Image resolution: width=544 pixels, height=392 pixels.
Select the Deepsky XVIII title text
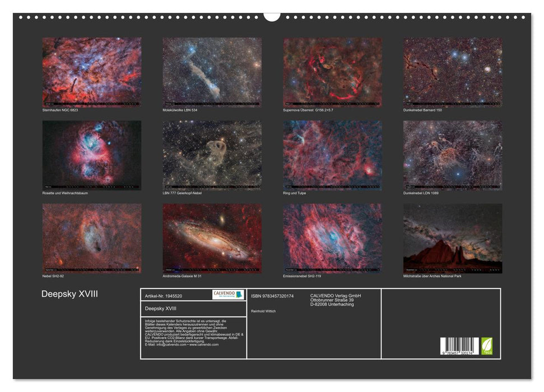click(x=70, y=293)
